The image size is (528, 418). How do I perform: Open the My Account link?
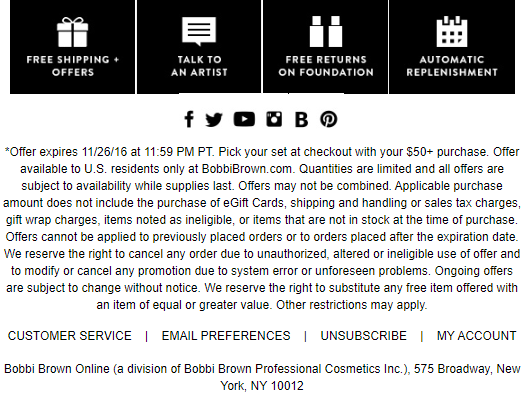[x=476, y=336]
